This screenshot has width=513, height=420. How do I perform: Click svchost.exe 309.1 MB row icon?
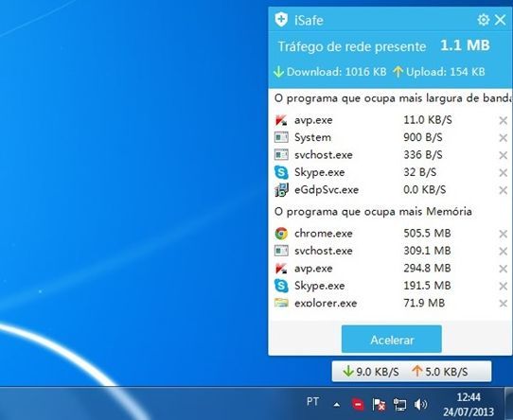click(x=281, y=251)
